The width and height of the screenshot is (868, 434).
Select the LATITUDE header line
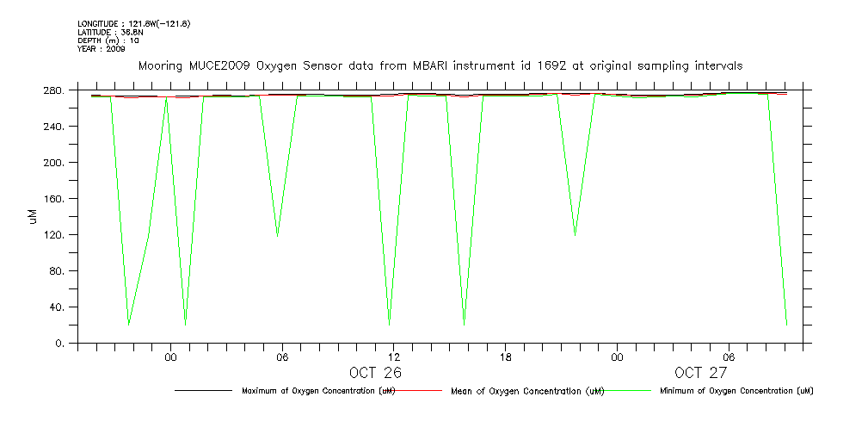[x=109, y=32]
